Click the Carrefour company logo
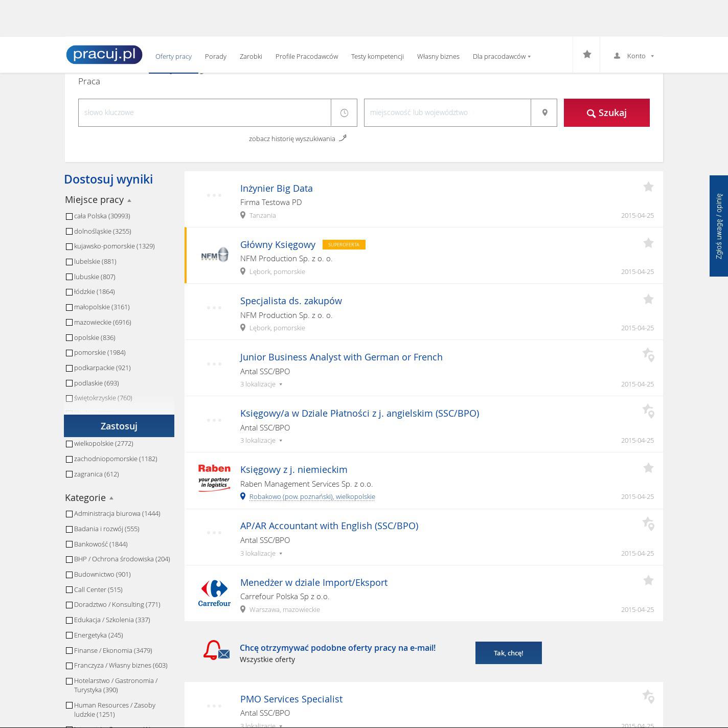 click(214, 593)
